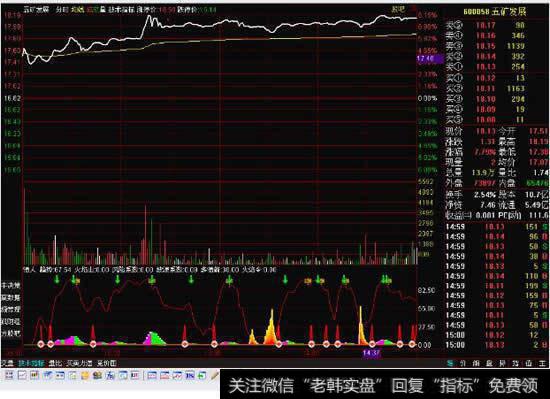Click the red-striped window icon in toolbar
The image size is (550, 399).
click(x=165, y=376)
